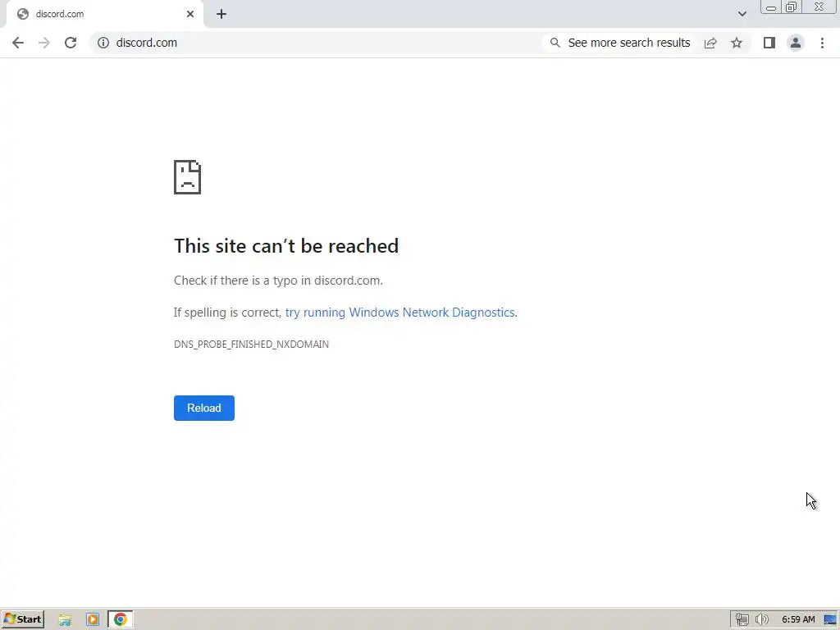This screenshot has height=630, width=840.
Task: Open the Windows Start menu
Action: point(22,619)
